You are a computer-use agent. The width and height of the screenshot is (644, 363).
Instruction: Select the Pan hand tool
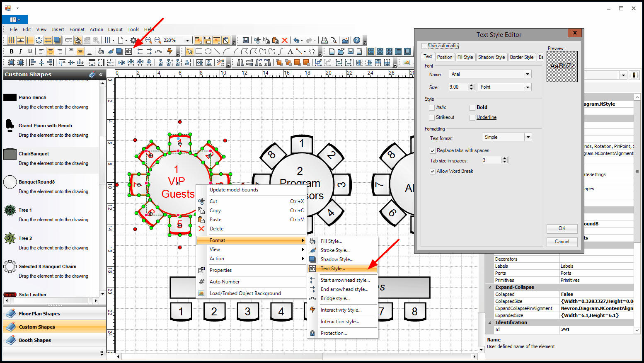(x=312, y=51)
